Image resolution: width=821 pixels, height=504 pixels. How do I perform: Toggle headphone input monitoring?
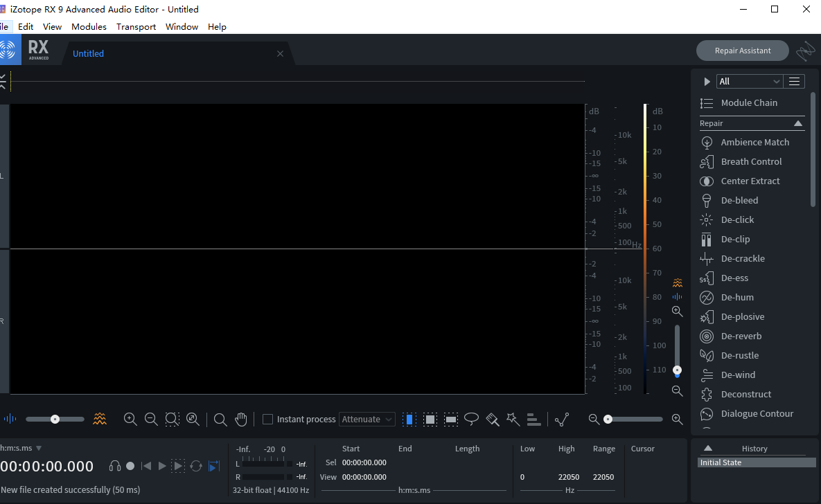pos(115,466)
